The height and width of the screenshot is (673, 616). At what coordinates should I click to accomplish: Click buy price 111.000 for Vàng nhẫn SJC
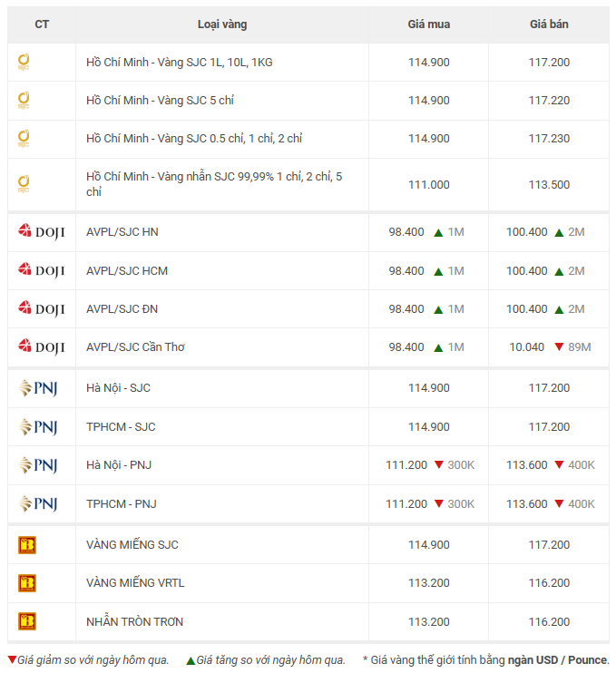point(429,185)
